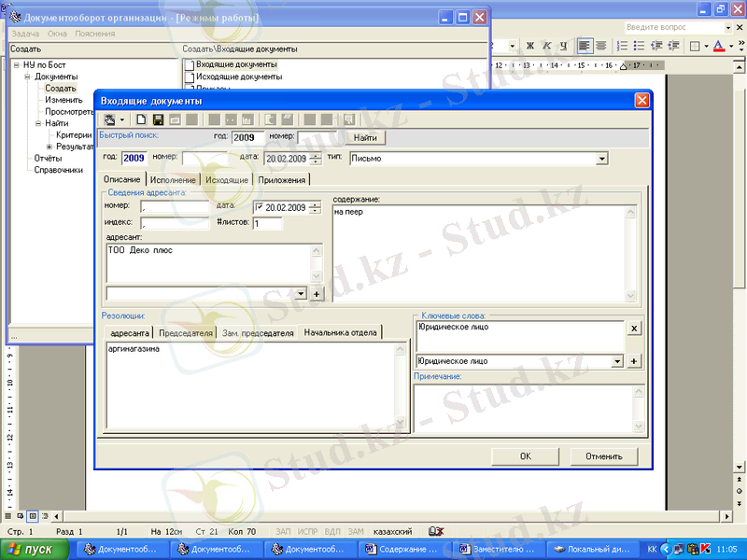The image size is (747, 560).
Task: Switch to the Исполнение tab
Action: tap(173, 179)
